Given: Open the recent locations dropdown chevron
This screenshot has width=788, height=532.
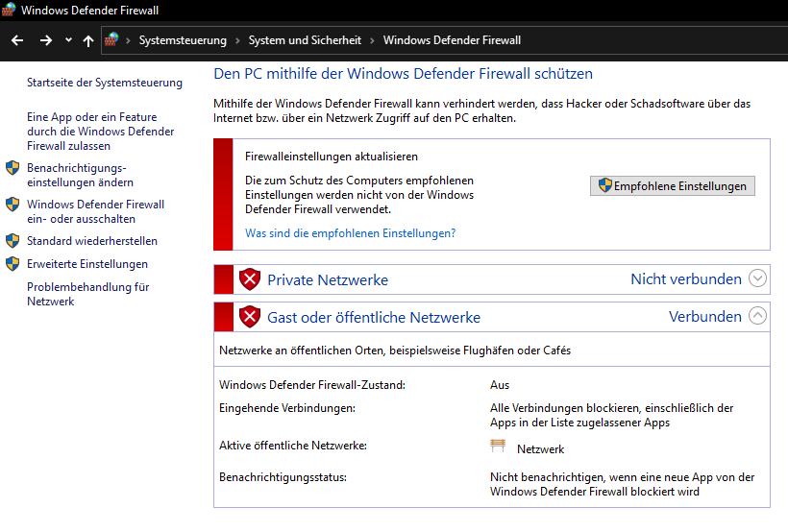Looking at the screenshot, I should (x=68, y=40).
